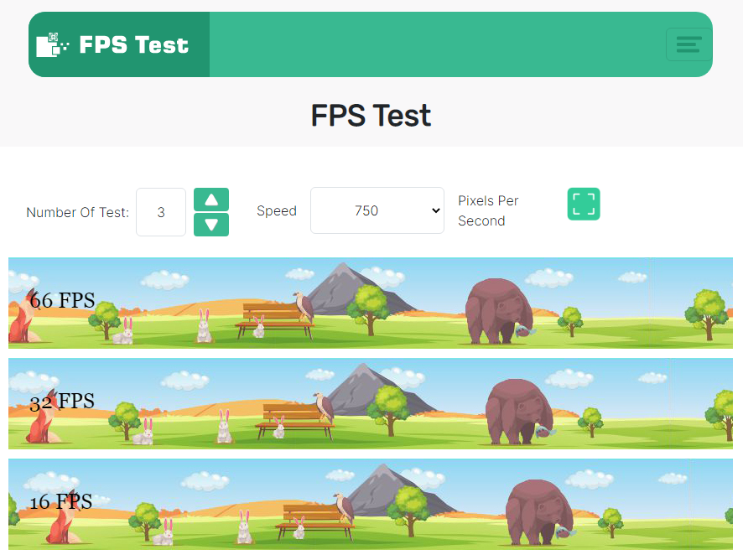Click the FPS Test page heading
743x560 pixels.
pyautogui.click(x=371, y=116)
